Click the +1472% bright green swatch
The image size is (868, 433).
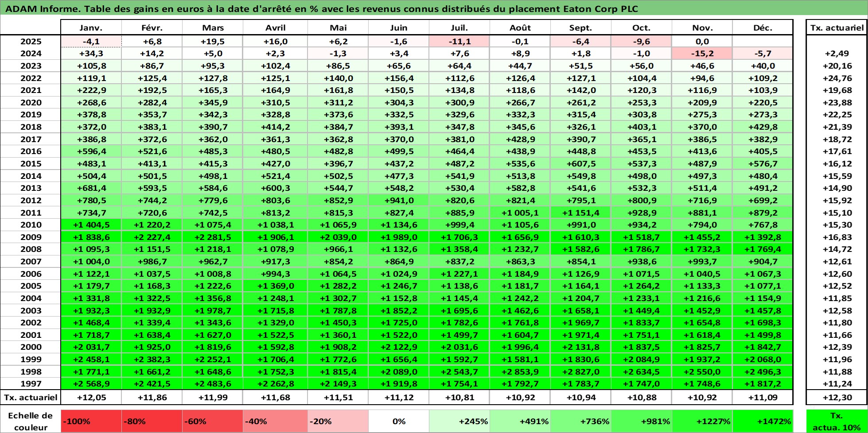coord(763,421)
